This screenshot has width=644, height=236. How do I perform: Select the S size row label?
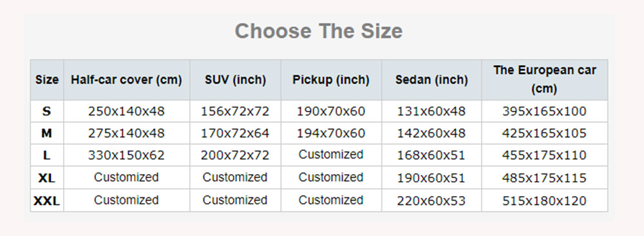[x=47, y=111]
